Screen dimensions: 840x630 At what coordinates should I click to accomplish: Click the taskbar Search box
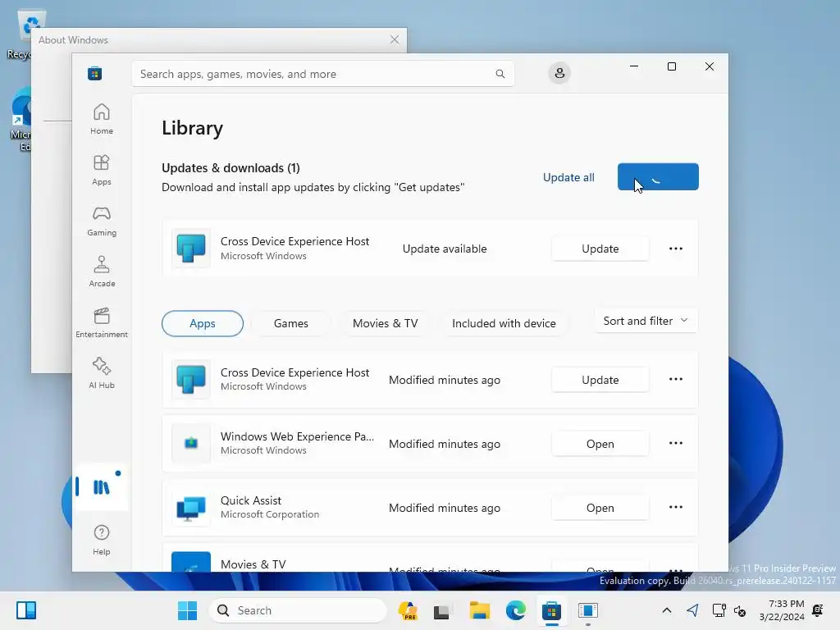tap(297, 610)
